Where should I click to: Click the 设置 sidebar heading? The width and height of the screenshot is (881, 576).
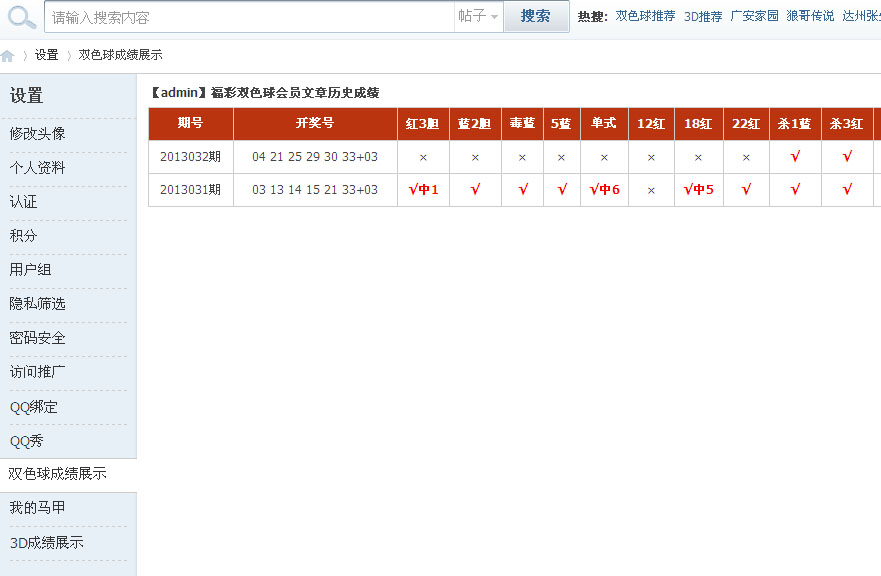point(26,96)
